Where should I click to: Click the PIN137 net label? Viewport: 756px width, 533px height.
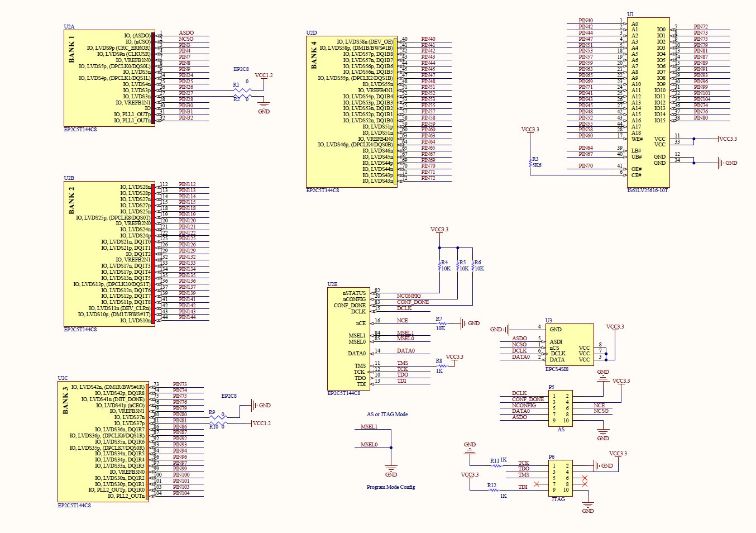tap(187, 287)
